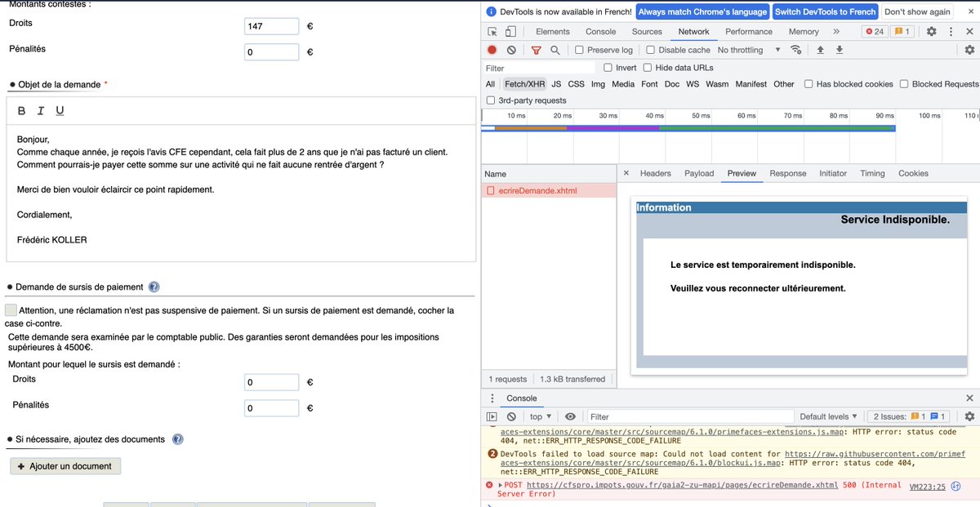This screenshot has width=980, height=507.
Task: Open the Timing tab
Action: click(x=872, y=173)
